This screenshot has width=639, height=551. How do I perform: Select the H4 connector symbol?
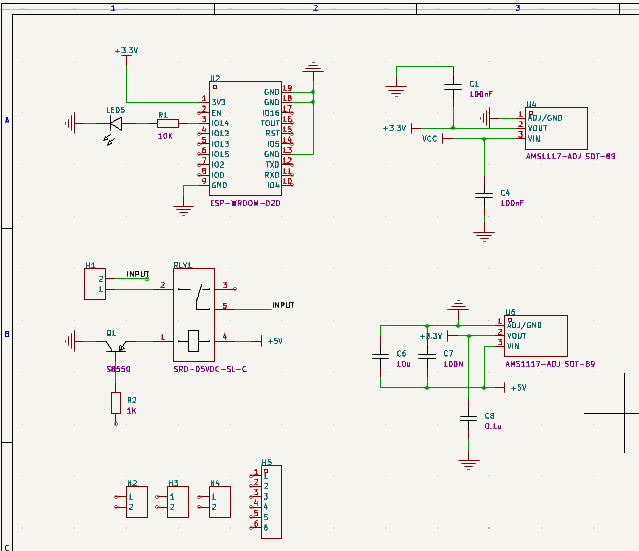220,502
